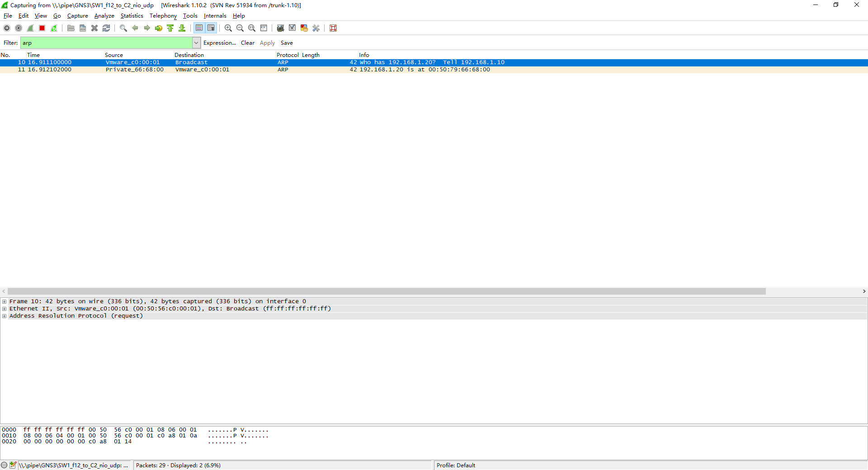Stop the running capture (red square)

tap(42, 28)
